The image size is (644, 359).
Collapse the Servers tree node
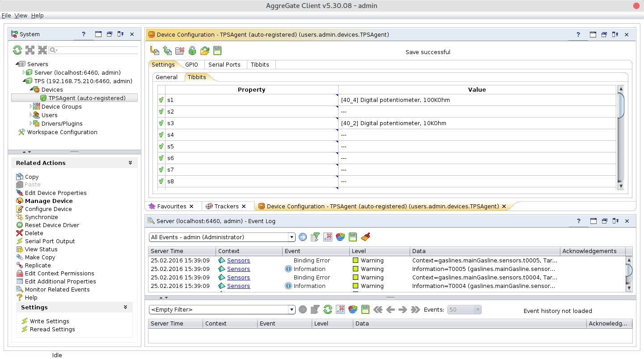[17, 64]
